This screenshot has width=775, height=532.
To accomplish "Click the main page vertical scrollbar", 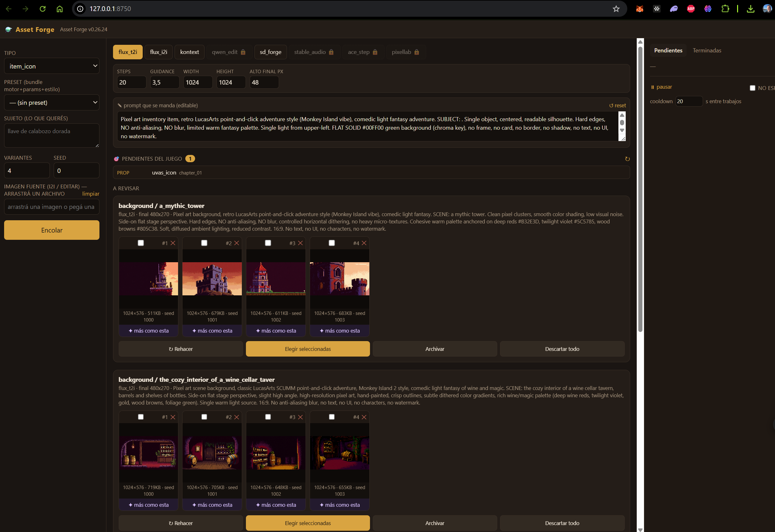I will [x=640, y=189].
